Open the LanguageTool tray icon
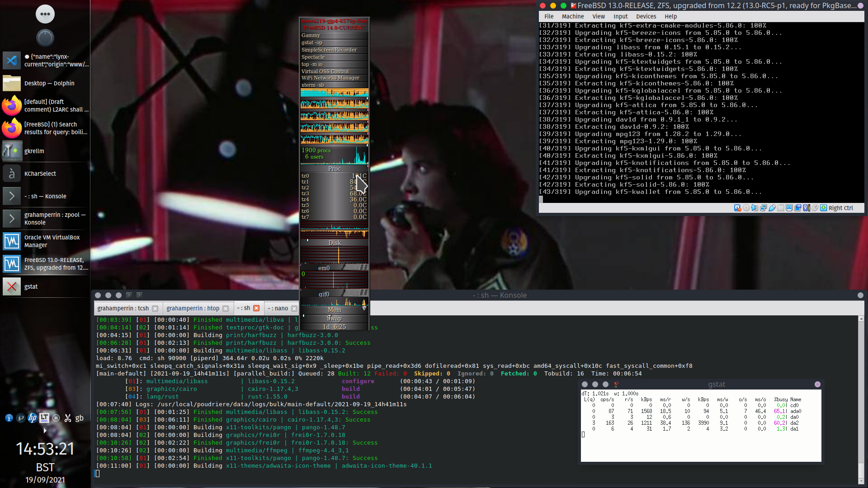Screen dimensions: 868x488 click(x=44, y=418)
